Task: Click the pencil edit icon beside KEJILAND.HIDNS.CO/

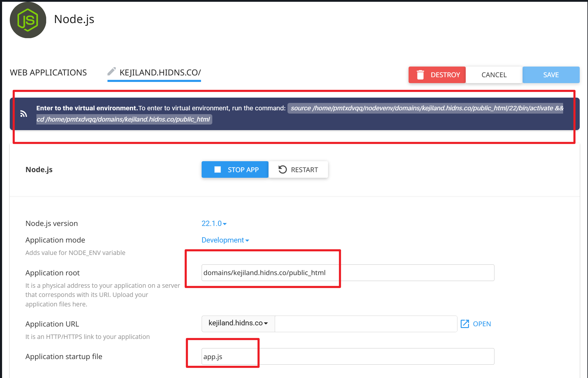Action: [112, 71]
